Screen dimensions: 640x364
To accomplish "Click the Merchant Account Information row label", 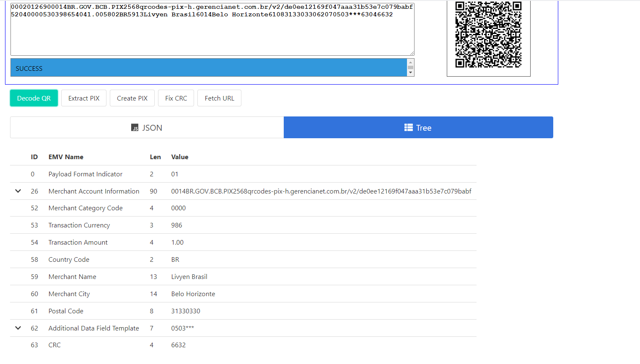I will pos(94,191).
